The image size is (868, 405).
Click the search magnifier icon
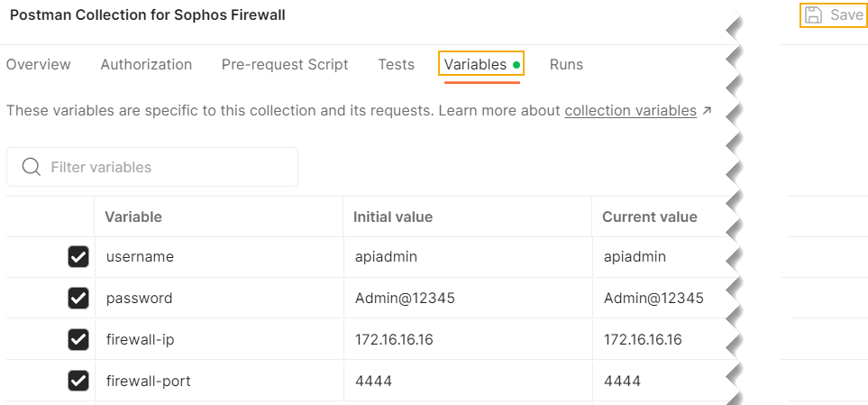(32, 167)
